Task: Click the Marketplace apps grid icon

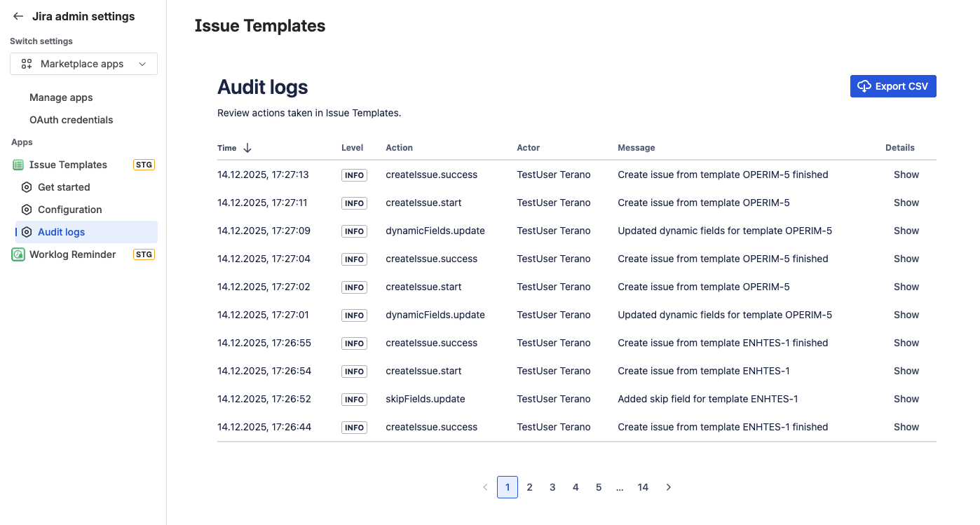Action: [26, 64]
